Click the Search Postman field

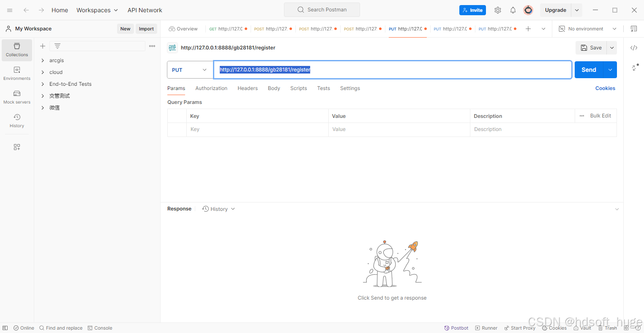(322, 10)
